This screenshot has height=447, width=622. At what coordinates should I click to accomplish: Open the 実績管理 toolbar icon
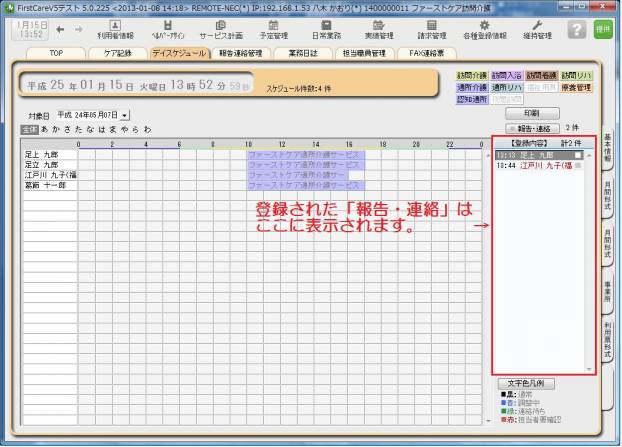pos(377,30)
